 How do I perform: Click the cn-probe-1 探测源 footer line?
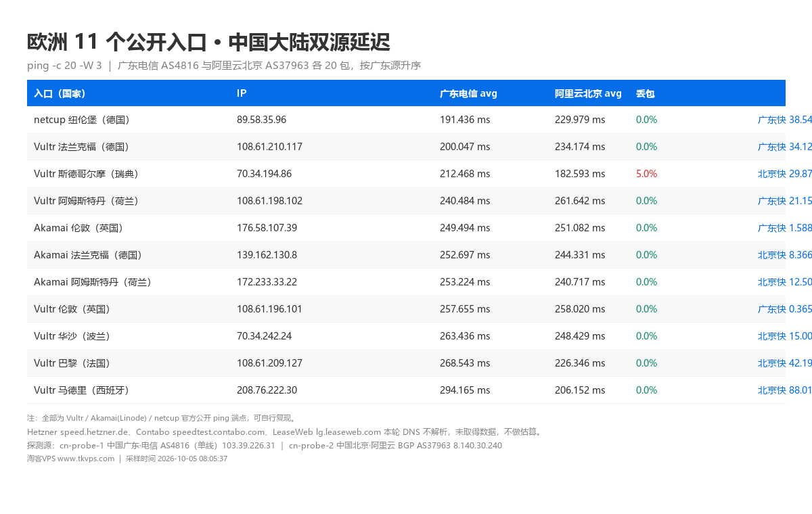265,445
